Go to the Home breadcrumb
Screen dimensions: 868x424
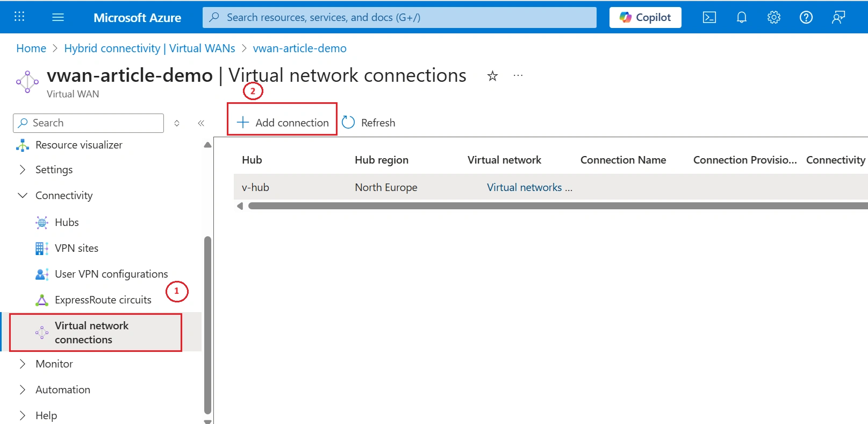coord(31,48)
